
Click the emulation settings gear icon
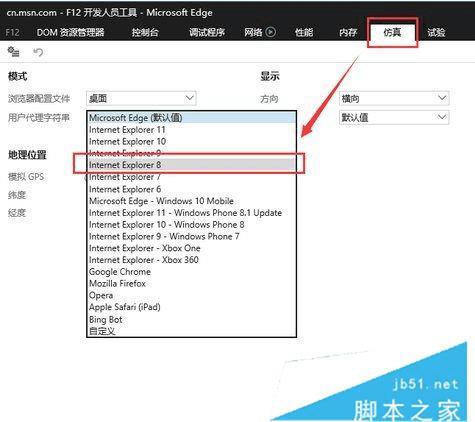[x=14, y=52]
